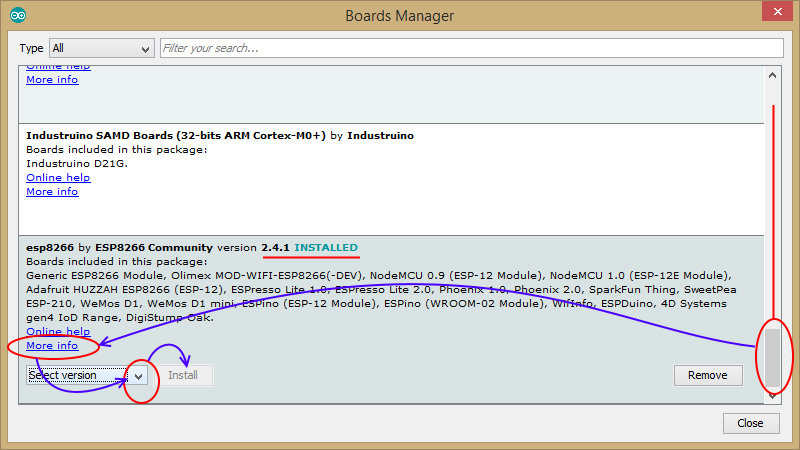Open the Type filter dropdown
The width and height of the screenshot is (800, 450).
tap(102, 48)
